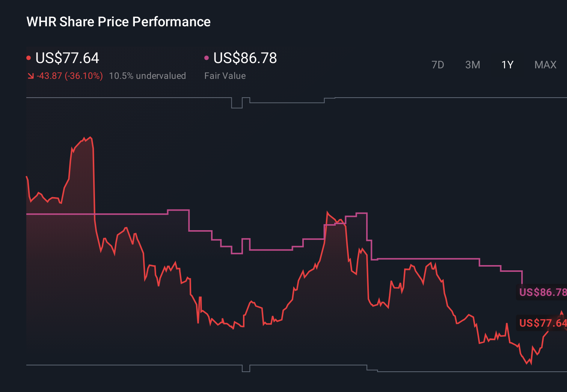
Task: Toggle the Fair Value series via its legend dot
Action: 206,57
